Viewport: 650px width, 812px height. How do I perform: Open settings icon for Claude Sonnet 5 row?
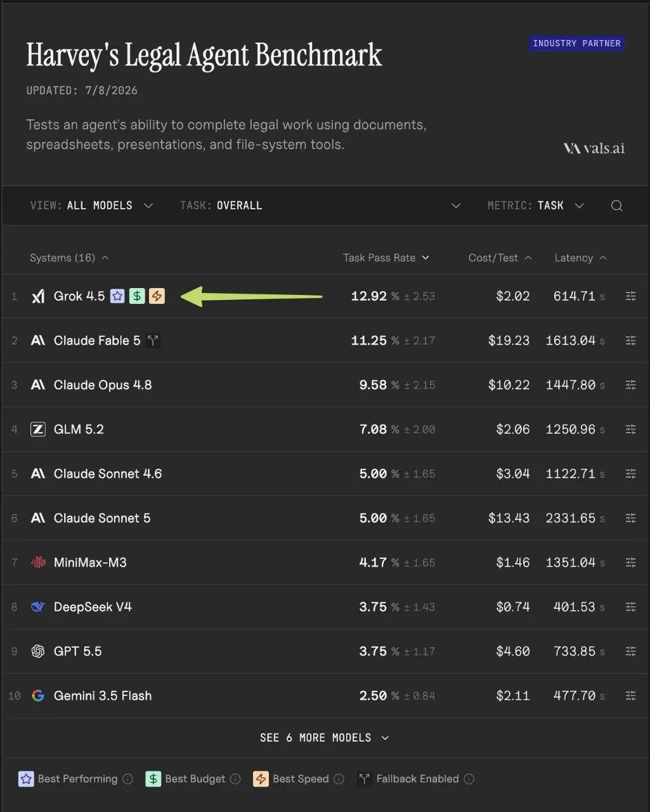630,518
